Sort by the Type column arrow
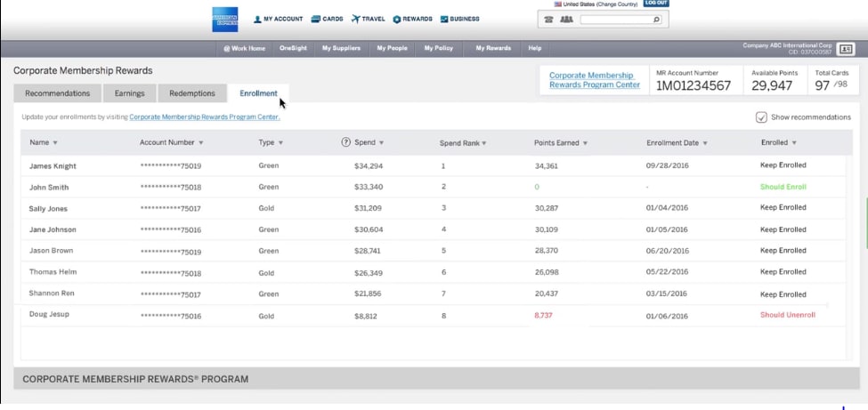The height and width of the screenshot is (410, 868). coord(280,143)
